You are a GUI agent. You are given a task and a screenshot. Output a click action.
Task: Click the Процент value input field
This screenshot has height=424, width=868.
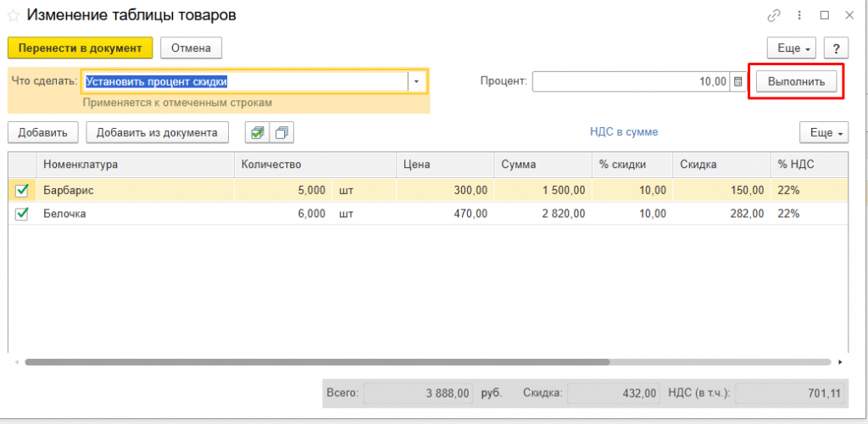point(631,82)
